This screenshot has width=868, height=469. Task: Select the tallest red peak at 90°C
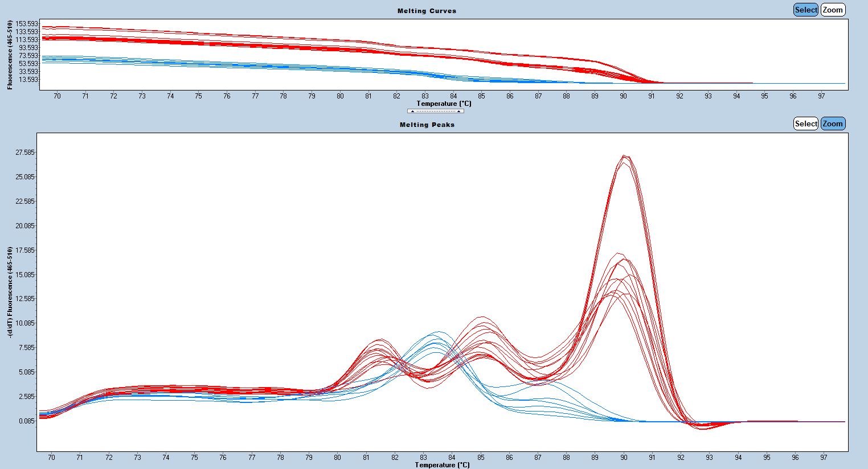(625, 155)
